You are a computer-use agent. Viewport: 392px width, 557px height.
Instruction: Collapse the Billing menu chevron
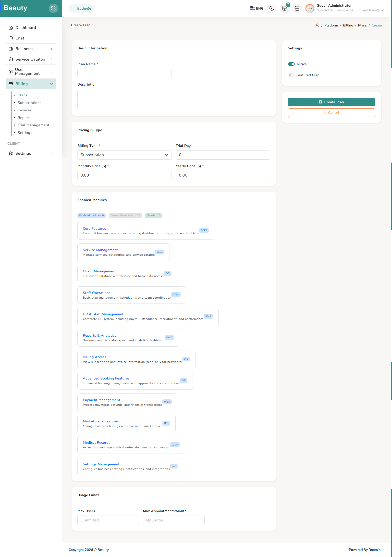click(x=51, y=84)
